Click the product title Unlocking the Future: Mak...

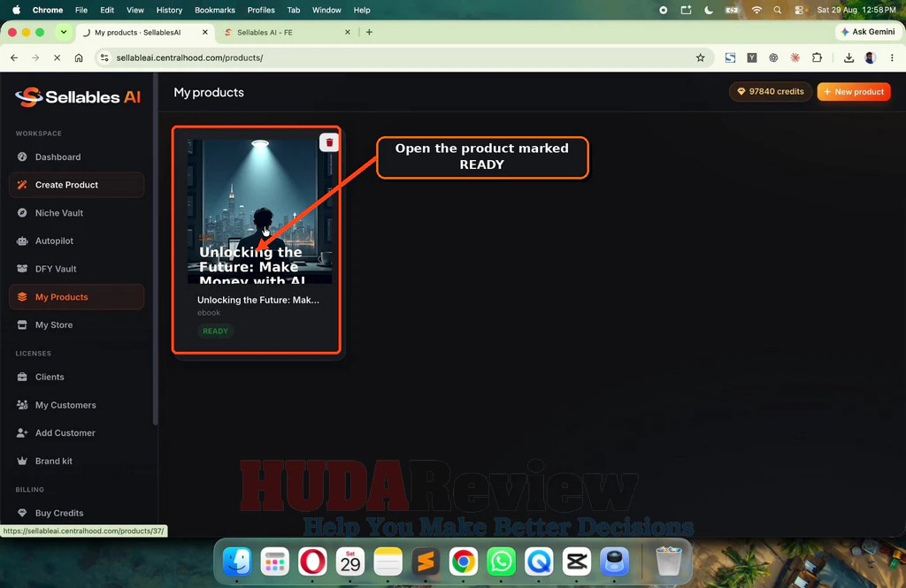(x=257, y=301)
